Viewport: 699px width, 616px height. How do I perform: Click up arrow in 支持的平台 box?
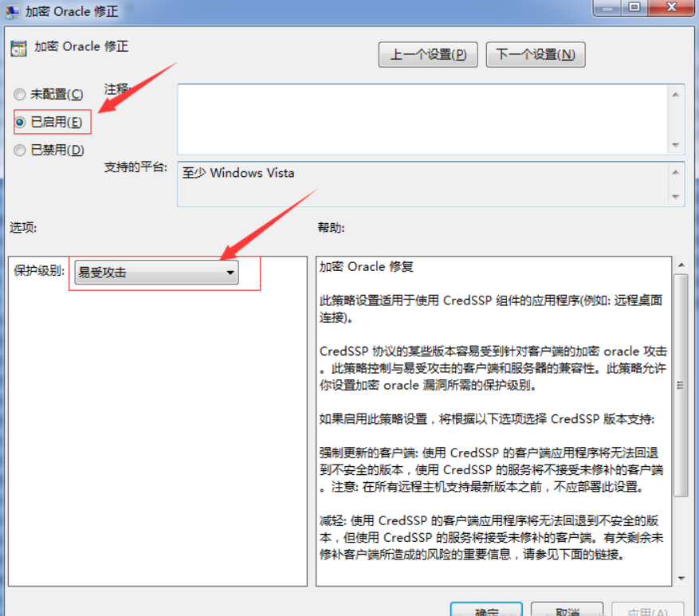coord(677,172)
